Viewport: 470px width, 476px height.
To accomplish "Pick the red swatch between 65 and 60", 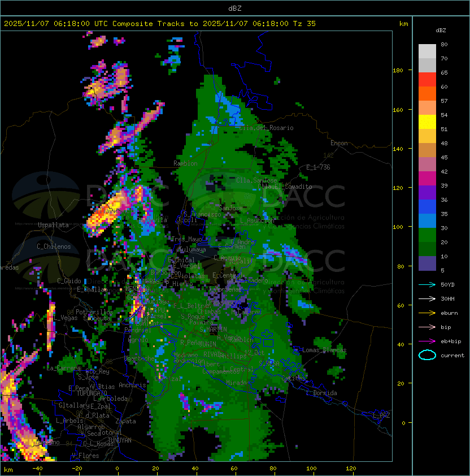I will click(427, 80).
